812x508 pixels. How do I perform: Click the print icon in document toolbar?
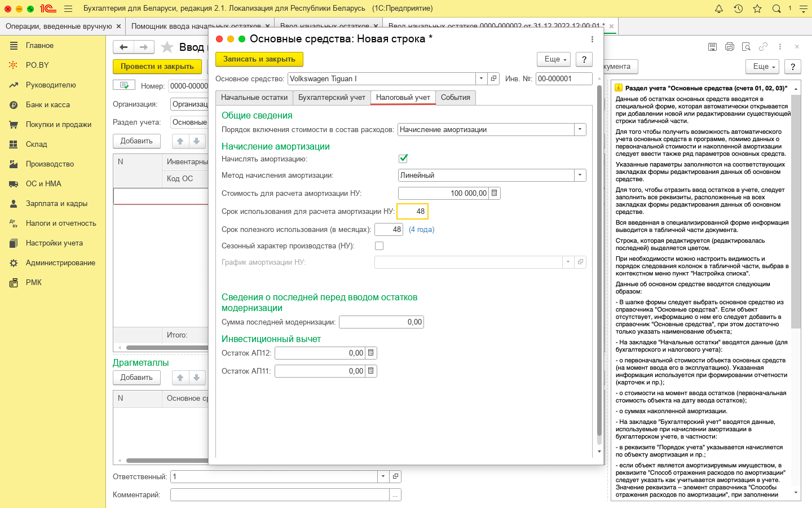[x=729, y=47]
